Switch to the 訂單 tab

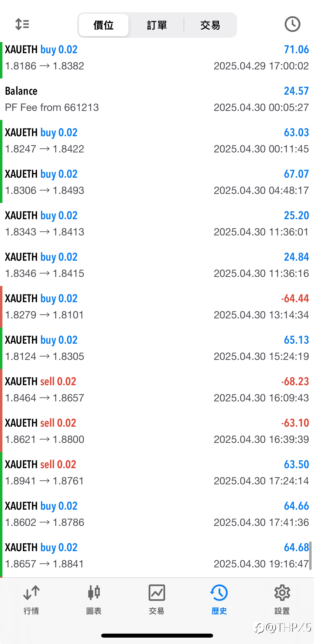pyautogui.click(x=157, y=25)
